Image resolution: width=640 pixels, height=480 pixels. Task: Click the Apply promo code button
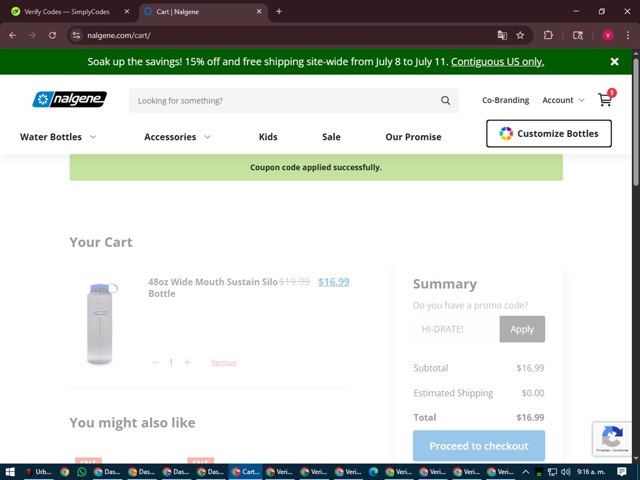(x=522, y=329)
